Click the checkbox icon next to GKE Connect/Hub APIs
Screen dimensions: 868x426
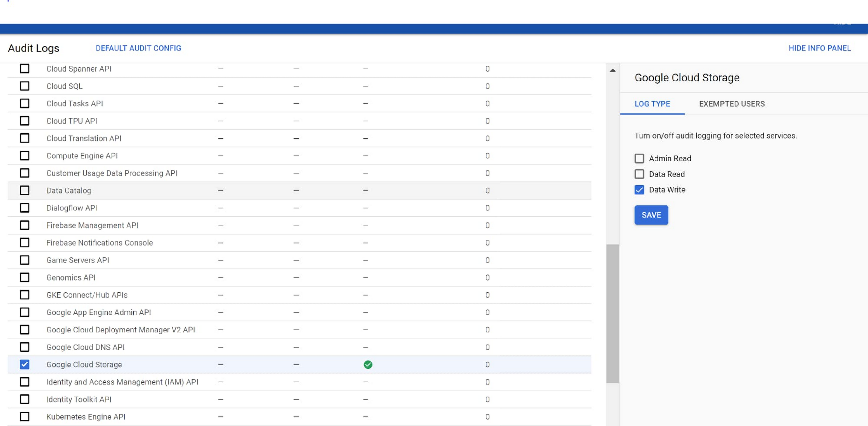(24, 295)
